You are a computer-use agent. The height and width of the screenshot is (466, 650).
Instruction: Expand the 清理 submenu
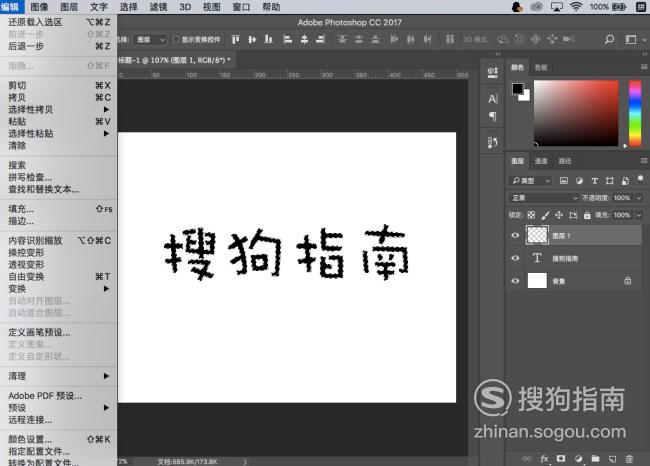click(x=58, y=376)
